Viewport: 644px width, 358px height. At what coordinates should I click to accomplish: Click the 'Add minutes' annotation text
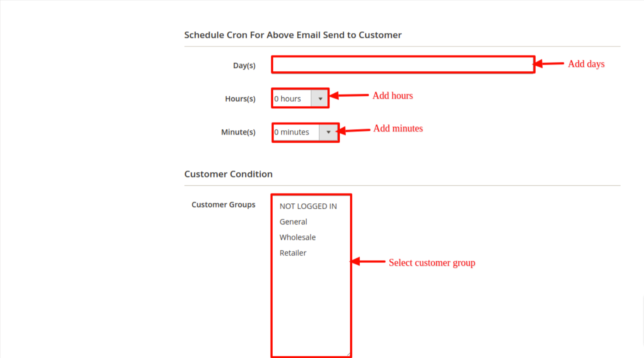398,129
